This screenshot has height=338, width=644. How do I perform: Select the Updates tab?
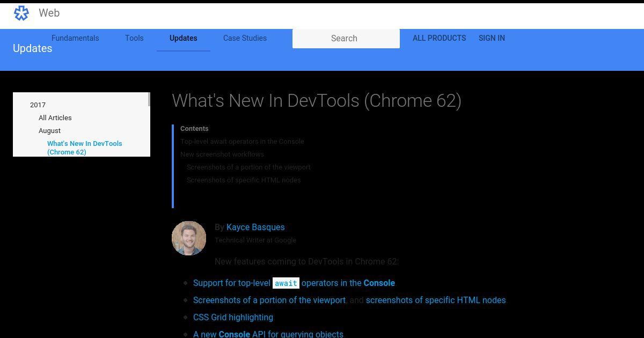coord(184,38)
